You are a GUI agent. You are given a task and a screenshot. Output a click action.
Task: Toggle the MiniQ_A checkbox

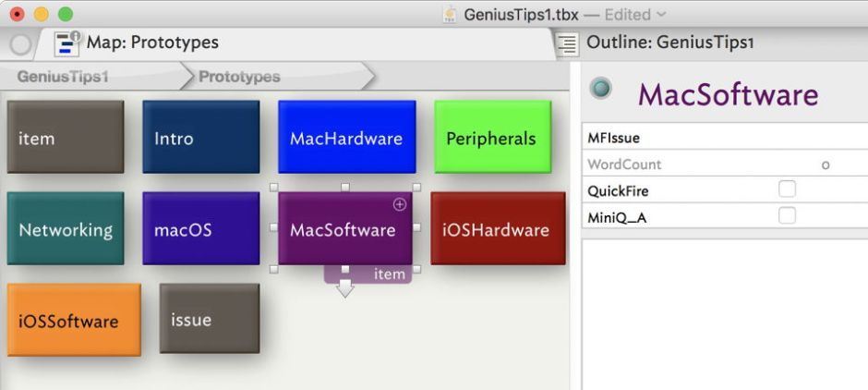pyautogui.click(x=787, y=215)
